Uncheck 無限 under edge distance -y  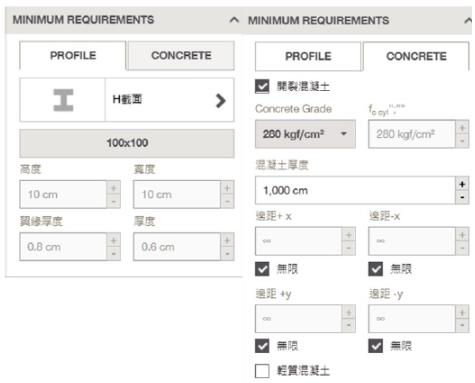pyautogui.click(x=375, y=346)
